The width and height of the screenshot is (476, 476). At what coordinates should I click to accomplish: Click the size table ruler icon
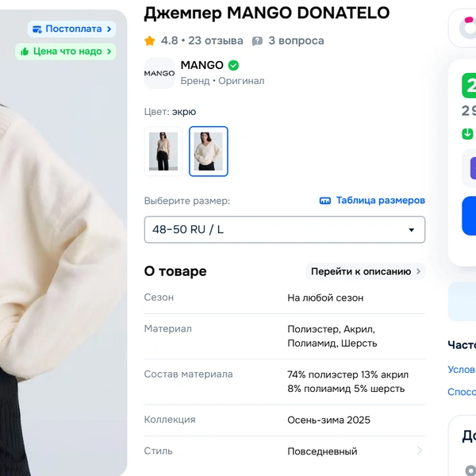(324, 201)
